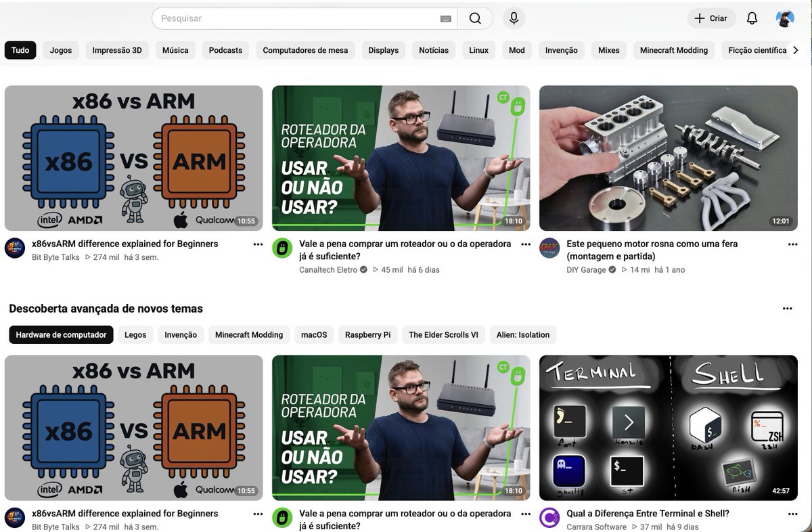The height and width of the screenshot is (532, 812).
Task: Select the Raspberry Pi topic chip
Action: pyautogui.click(x=368, y=334)
